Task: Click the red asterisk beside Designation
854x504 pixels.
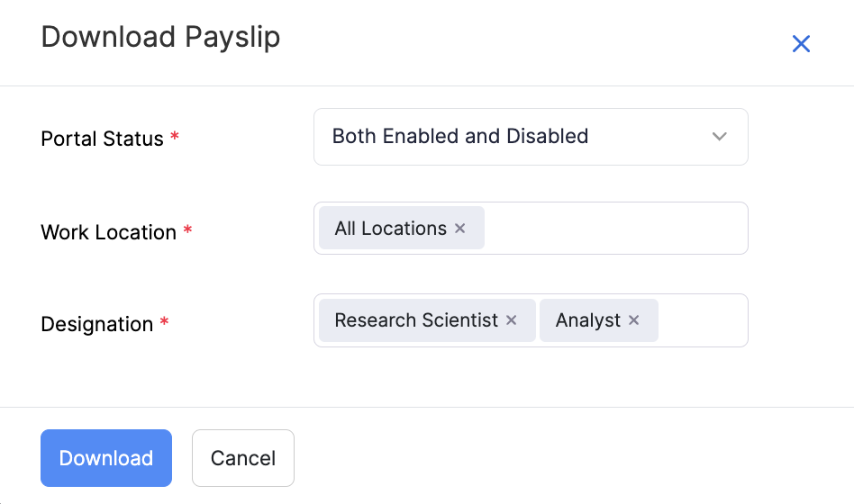Action: 164,323
